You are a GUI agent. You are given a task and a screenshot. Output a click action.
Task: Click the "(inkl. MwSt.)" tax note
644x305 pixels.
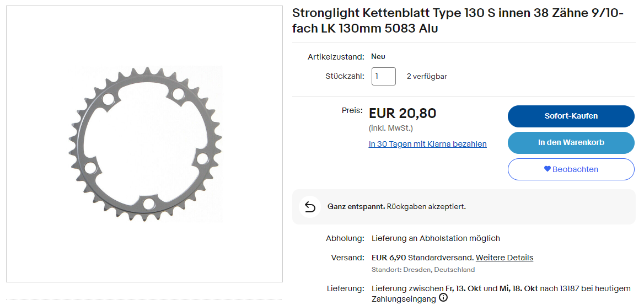point(391,129)
